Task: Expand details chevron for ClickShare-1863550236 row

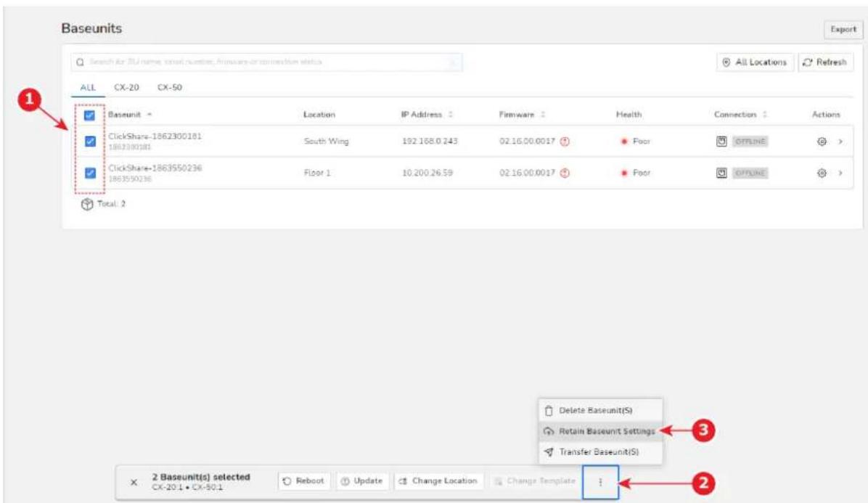Action: 840,173
